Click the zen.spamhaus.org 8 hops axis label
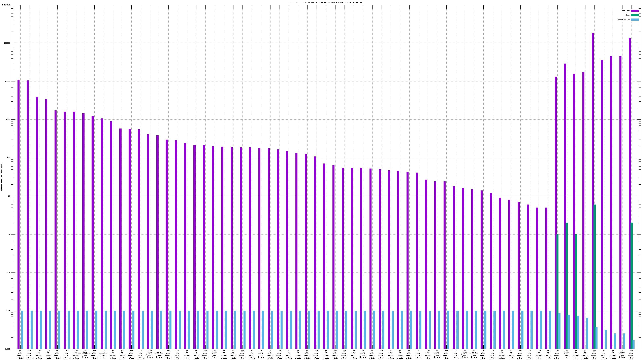 click(x=150, y=354)
